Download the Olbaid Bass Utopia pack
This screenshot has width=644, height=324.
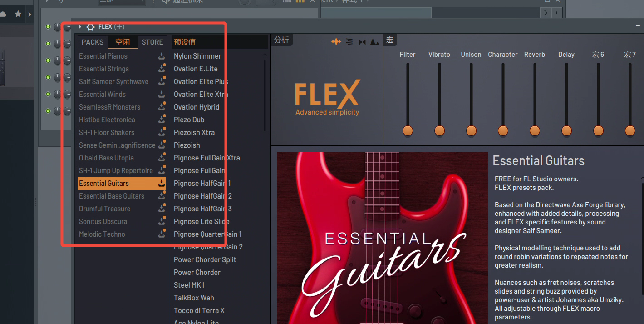point(161,158)
